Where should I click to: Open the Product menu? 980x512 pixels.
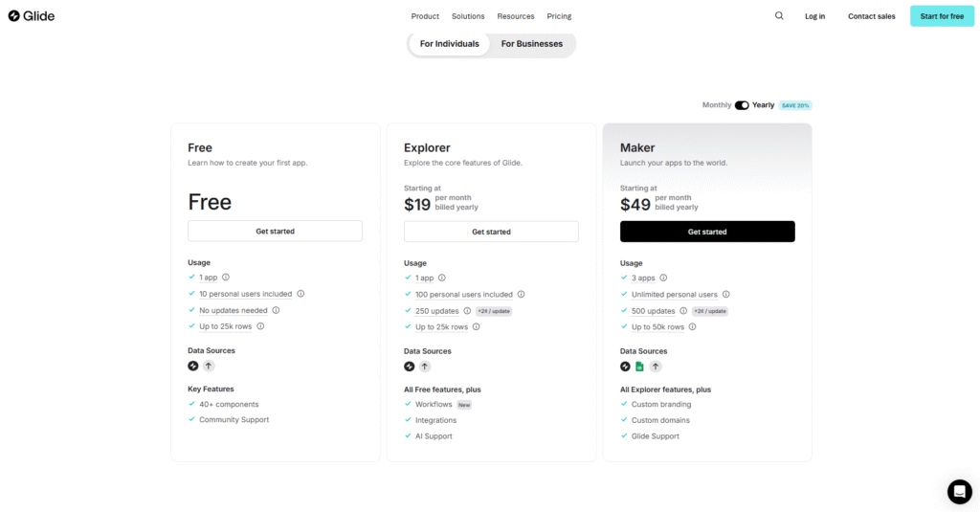pyautogui.click(x=425, y=16)
